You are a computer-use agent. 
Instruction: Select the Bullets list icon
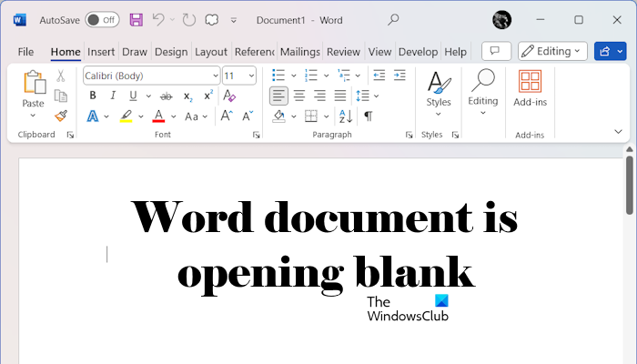[x=279, y=76]
